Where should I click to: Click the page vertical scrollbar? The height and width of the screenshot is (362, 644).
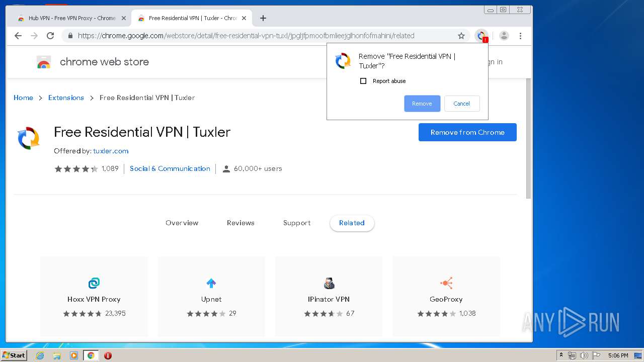[x=528, y=138]
